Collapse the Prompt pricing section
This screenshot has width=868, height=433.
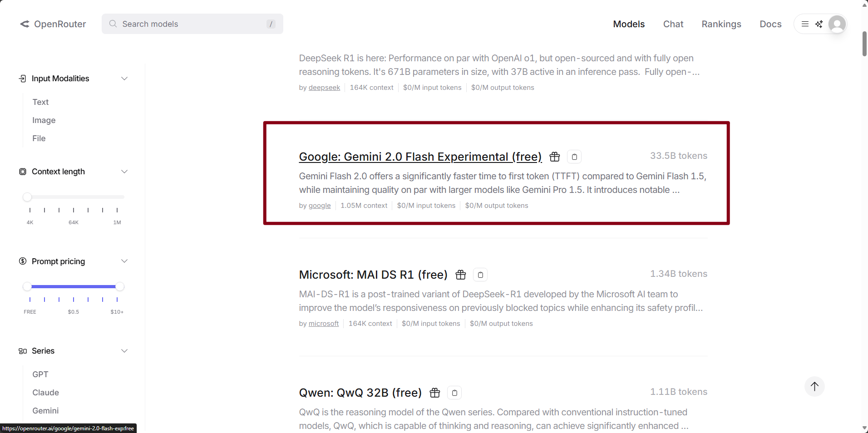(x=124, y=261)
